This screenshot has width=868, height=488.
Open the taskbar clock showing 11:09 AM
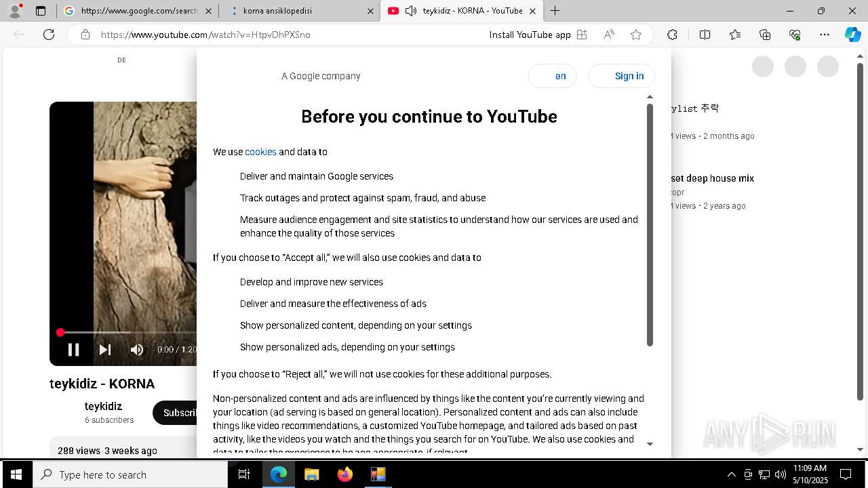point(810,474)
